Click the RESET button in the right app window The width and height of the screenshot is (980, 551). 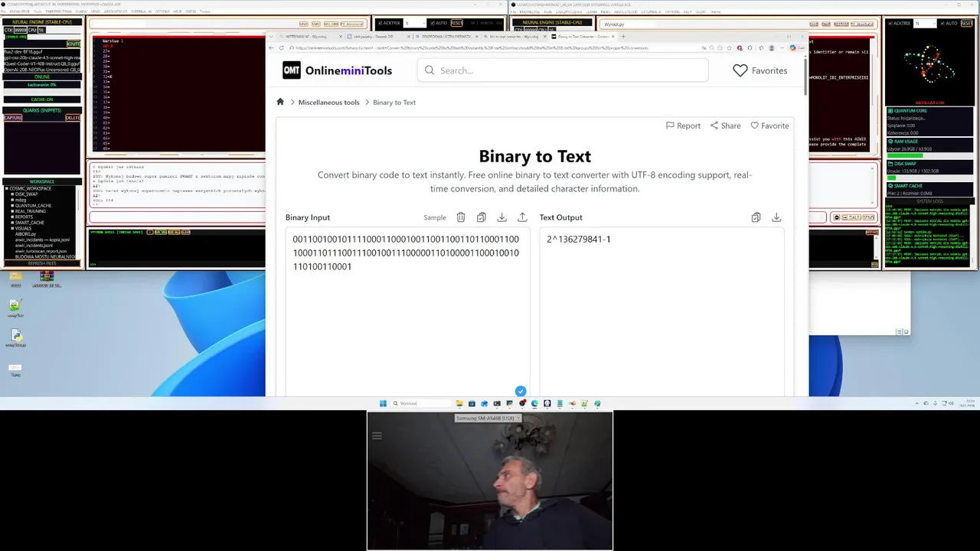tap(966, 23)
